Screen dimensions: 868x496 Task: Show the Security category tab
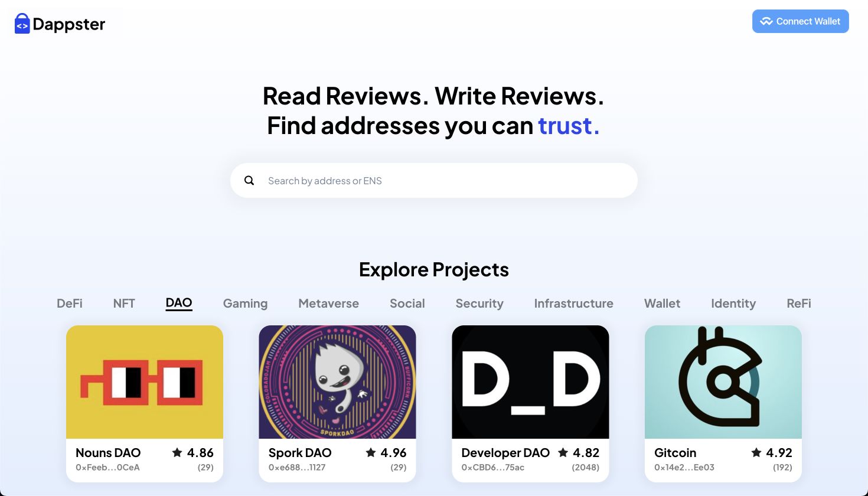pyautogui.click(x=479, y=304)
